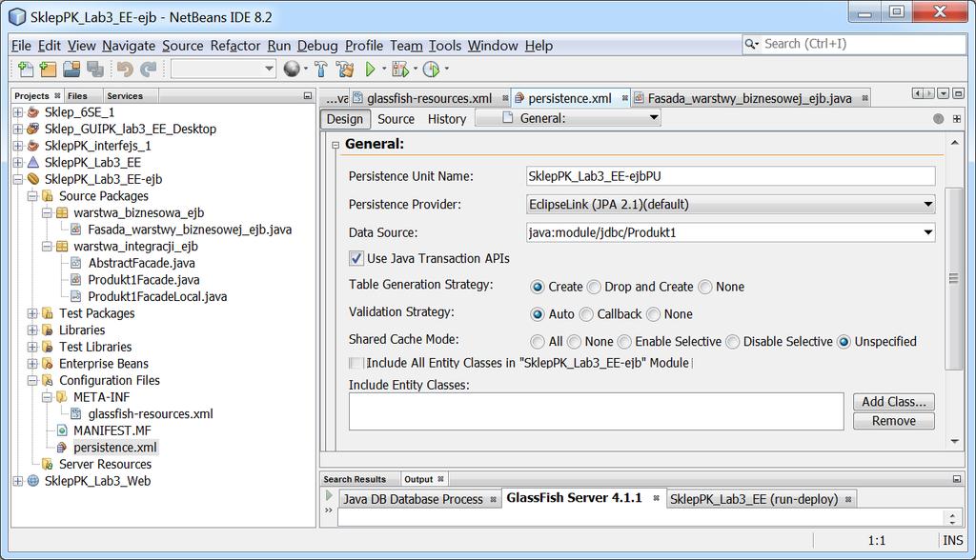
Task: Select Enable Selective cache mode
Action: [624, 342]
